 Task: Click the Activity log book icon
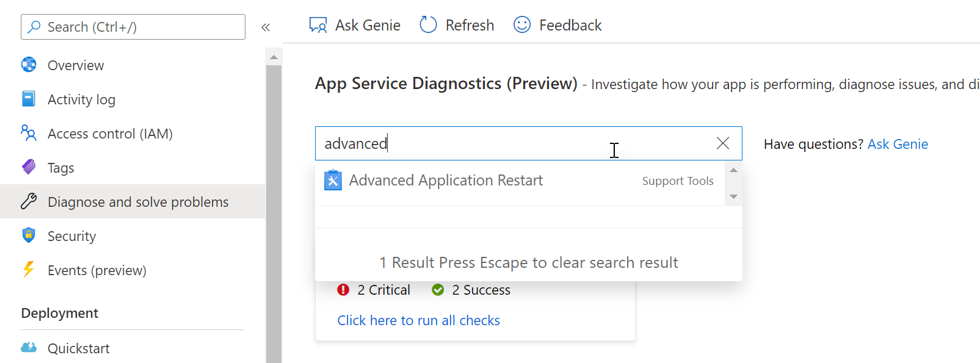tap(29, 99)
